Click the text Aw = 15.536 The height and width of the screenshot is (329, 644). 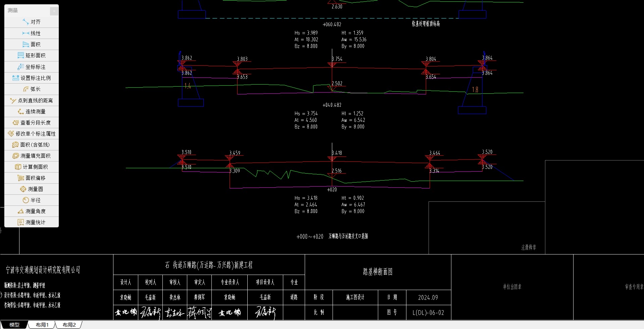coord(354,40)
